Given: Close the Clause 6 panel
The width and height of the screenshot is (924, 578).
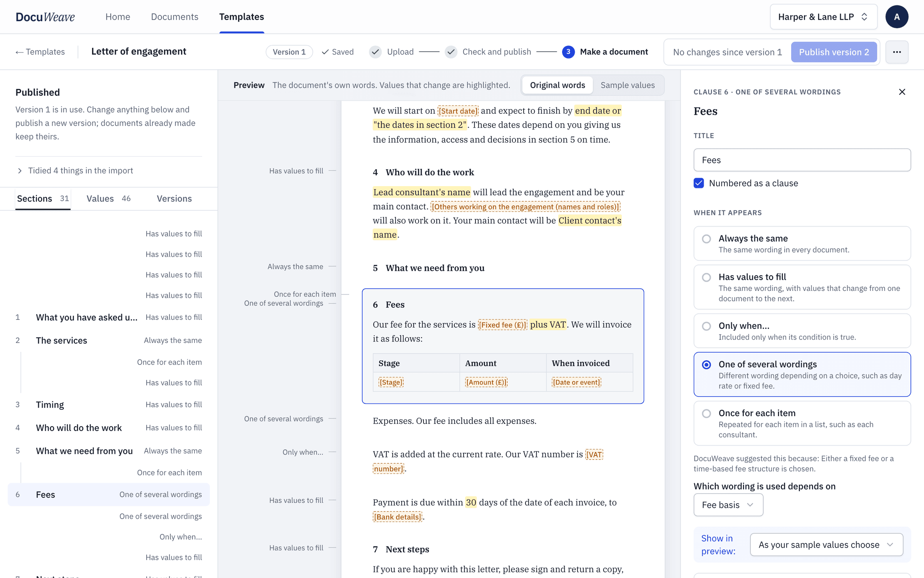Looking at the screenshot, I should pyautogui.click(x=902, y=92).
